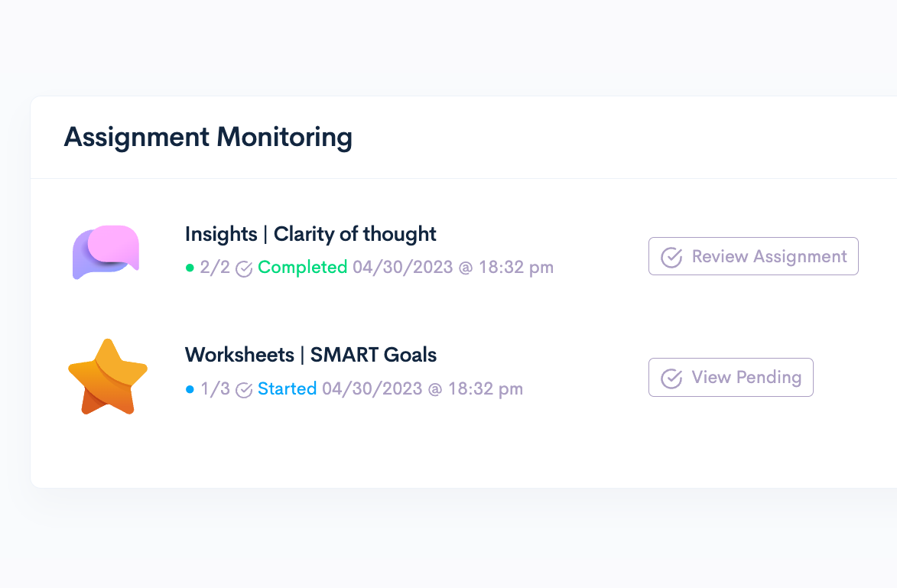Click the checkmark circle inside View Pending button
Screen dimensions: 897x588
(x=671, y=377)
